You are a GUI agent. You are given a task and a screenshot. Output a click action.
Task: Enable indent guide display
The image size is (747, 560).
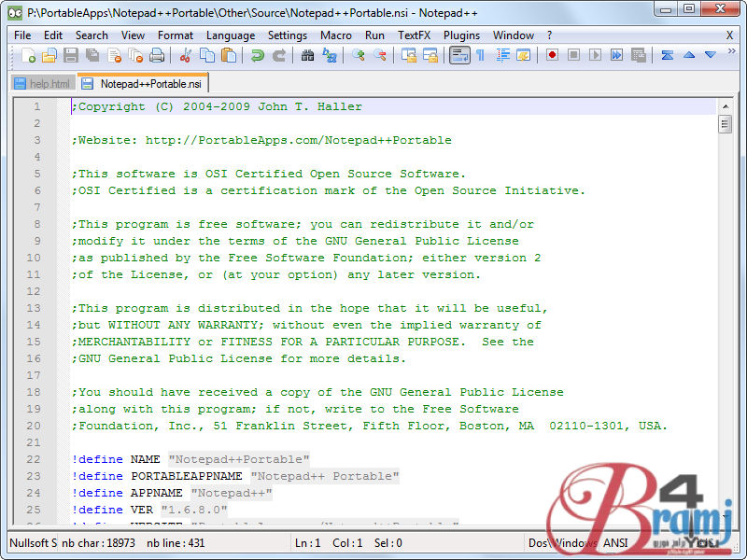click(501, 56)
